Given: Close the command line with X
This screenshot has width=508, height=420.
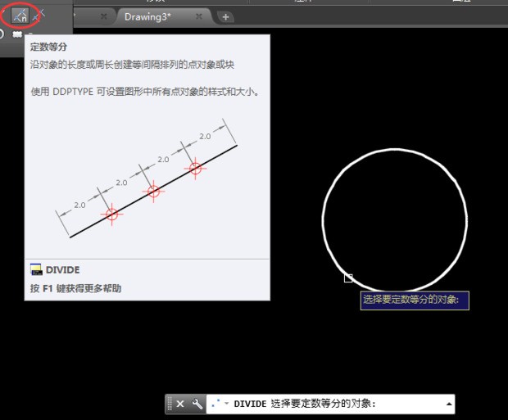Looking at the screenshot, I should coord(180,404).
